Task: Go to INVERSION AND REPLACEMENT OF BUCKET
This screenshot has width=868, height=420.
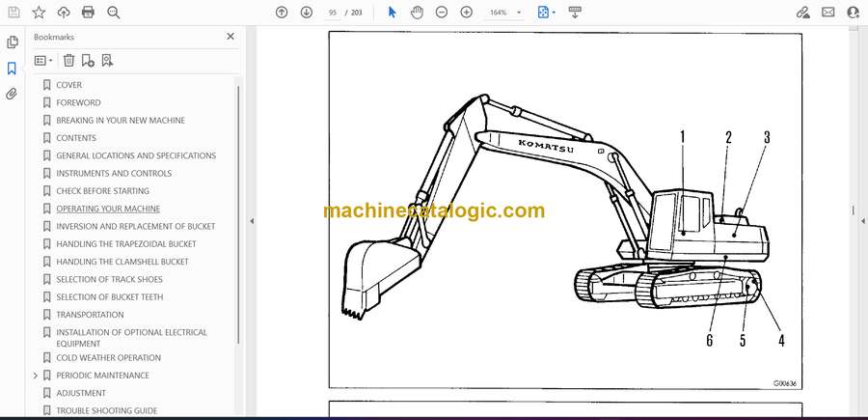Action: click(136, 227)
